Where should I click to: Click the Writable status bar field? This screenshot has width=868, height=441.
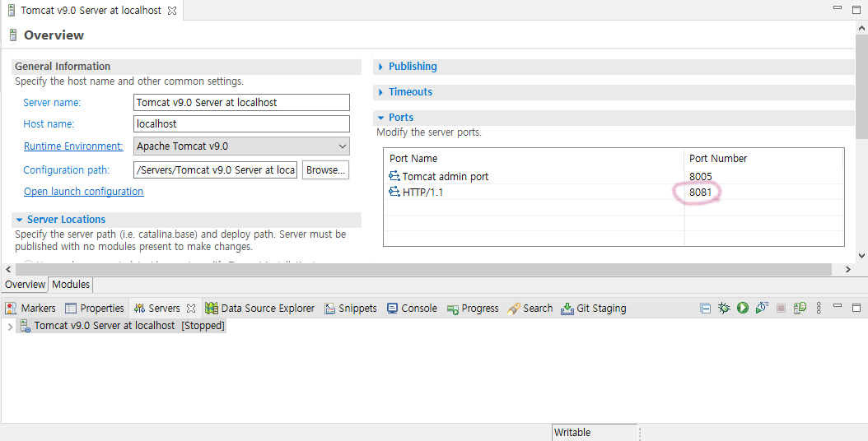(595, 433)
